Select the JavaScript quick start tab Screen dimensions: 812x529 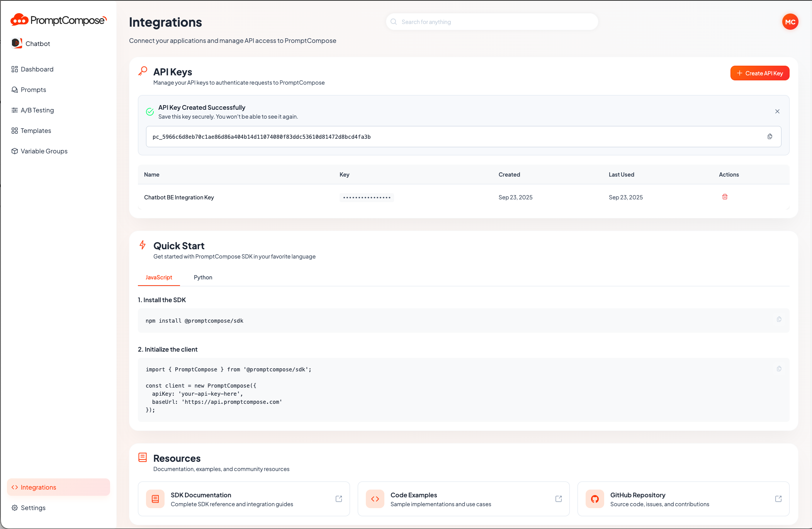click(159, 277)
